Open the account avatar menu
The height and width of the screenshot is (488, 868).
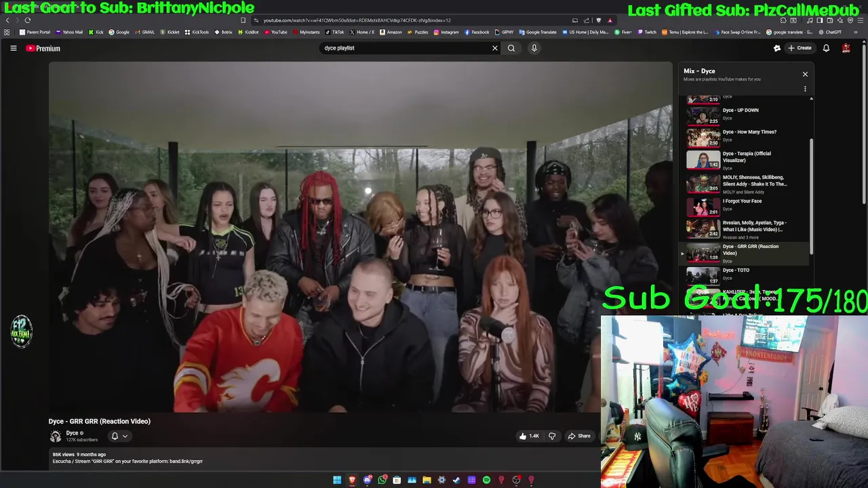(x=846, y=48)
